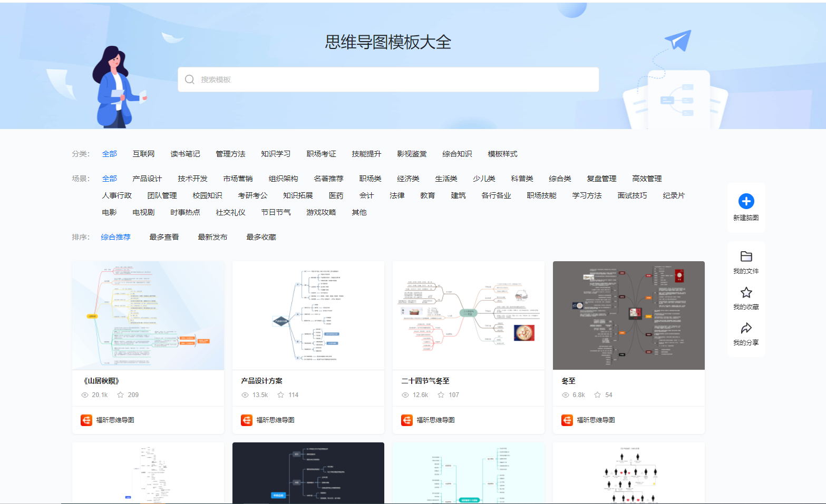Filter scene by 电视剧

[144, 212]
